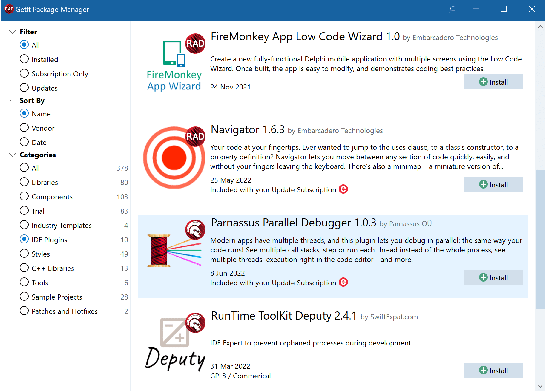Click the RAD app icon in title bar

tap(9, 9)
